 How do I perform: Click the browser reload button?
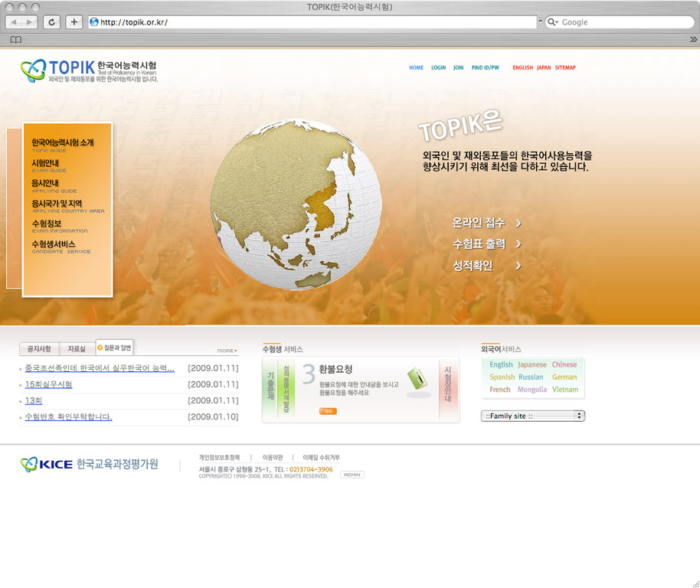pyautogui.click(x=52, y=22)
